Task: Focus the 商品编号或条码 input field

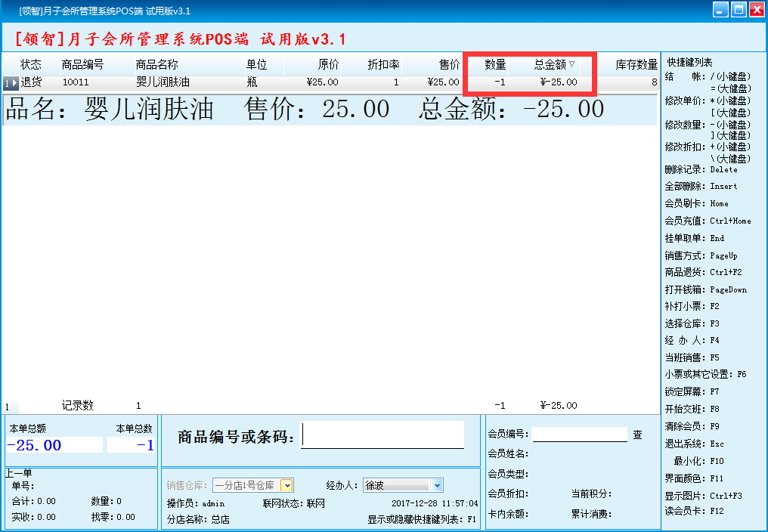Action: 382,435
